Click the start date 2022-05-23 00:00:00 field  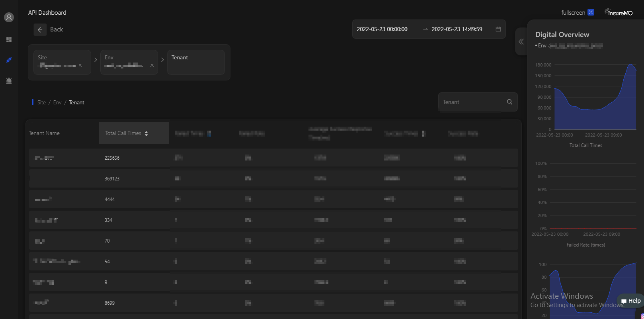[x=382, y=29]
